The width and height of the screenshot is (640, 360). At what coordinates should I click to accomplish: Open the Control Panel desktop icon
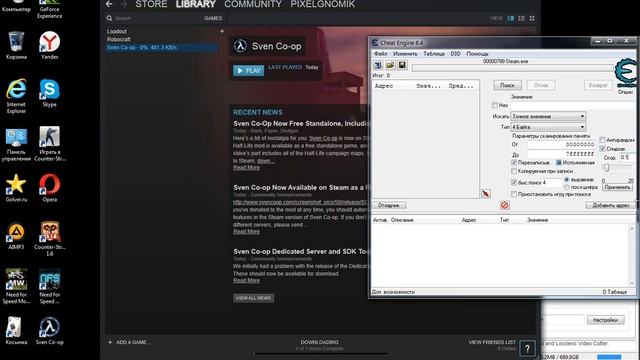click(x=16, y=144)
